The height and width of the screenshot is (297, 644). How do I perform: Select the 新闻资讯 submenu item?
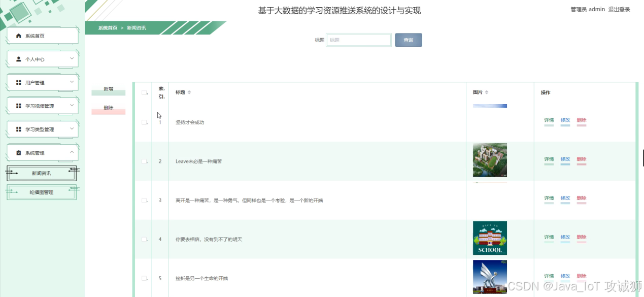(42, 173)
